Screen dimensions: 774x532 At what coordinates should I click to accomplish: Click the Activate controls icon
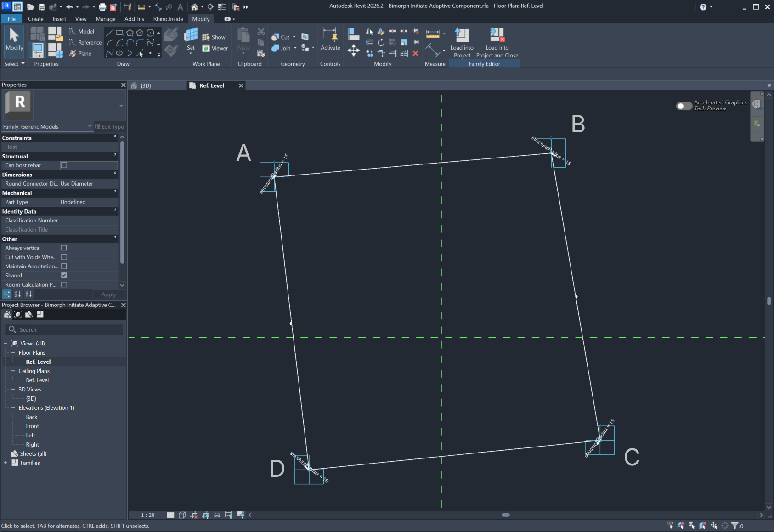point(330,40)
